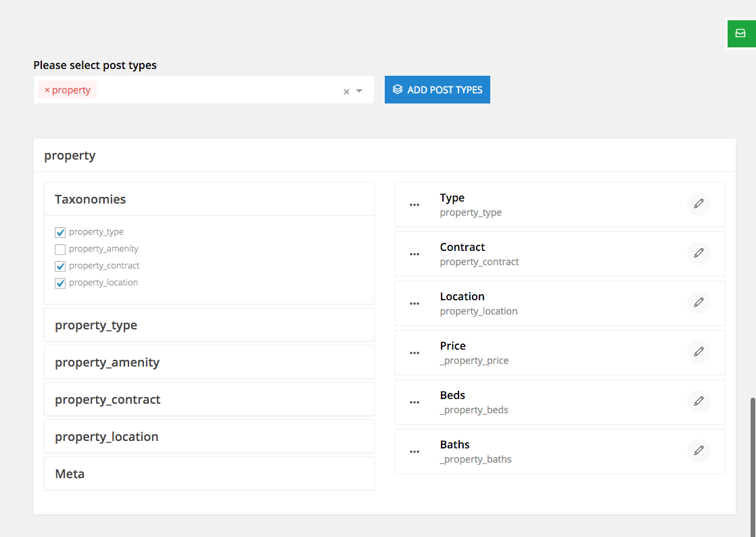Clear all selected post types
This screenshot has height=537, width=756.
[x=346, y=91]
